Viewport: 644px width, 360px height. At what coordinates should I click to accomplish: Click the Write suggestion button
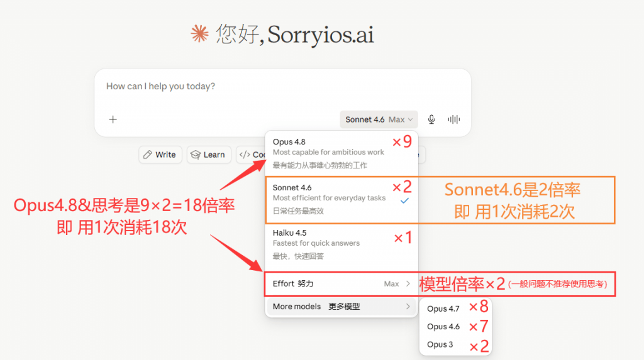point(160,155)
